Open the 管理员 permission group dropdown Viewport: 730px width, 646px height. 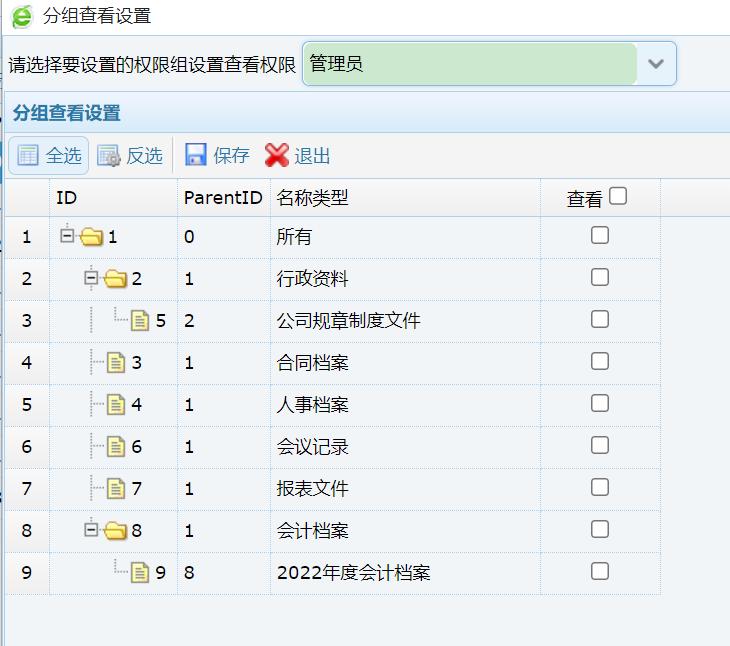656,64
